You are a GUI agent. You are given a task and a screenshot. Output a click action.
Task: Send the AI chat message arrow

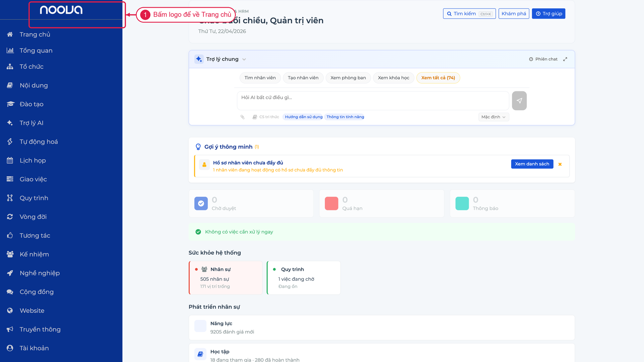519,101
